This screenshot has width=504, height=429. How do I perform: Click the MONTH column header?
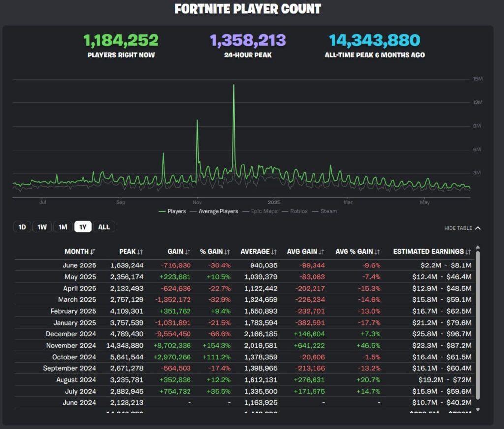pyautogui.click(x=76, y=252)
